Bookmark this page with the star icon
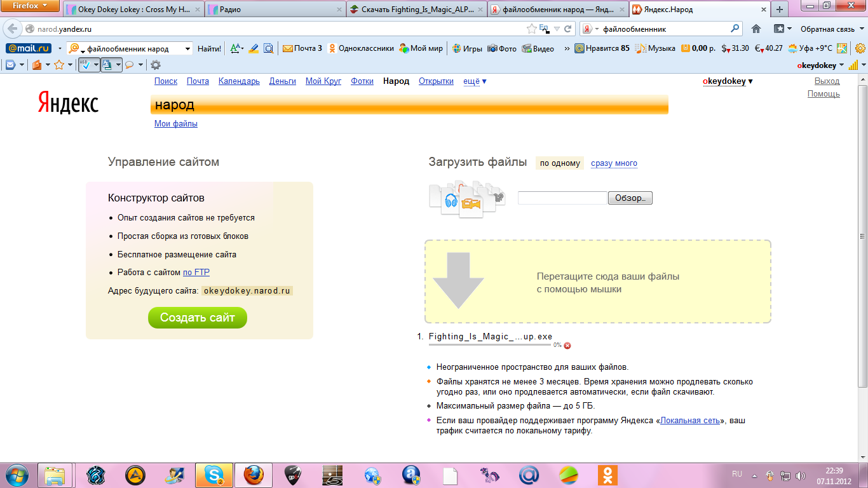The image size is (868, 488). tap(532, 29)
